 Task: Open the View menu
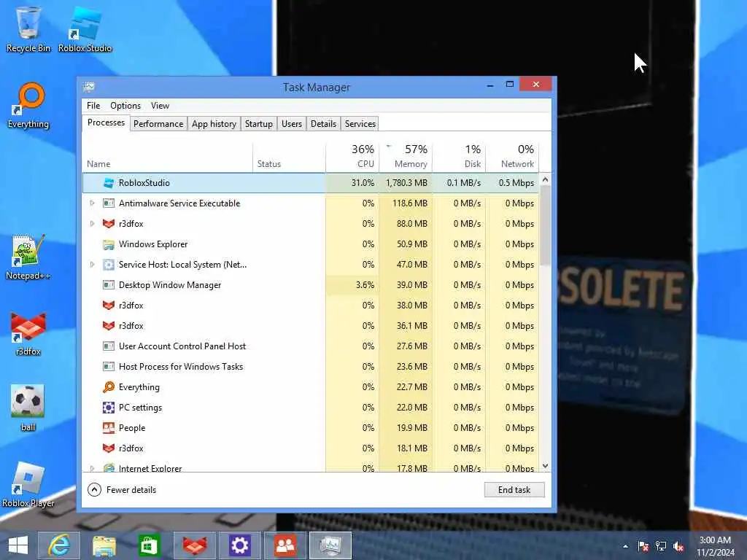point(160,106)
